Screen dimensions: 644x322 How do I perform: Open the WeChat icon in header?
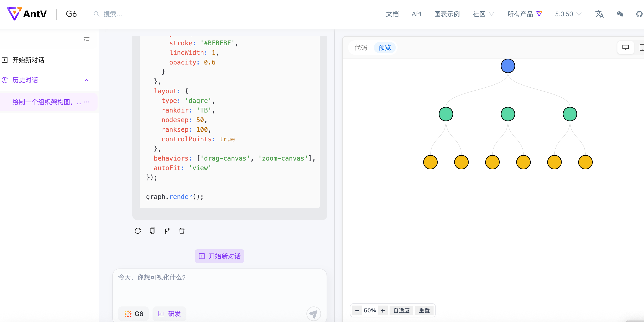(x=620, y=14)
